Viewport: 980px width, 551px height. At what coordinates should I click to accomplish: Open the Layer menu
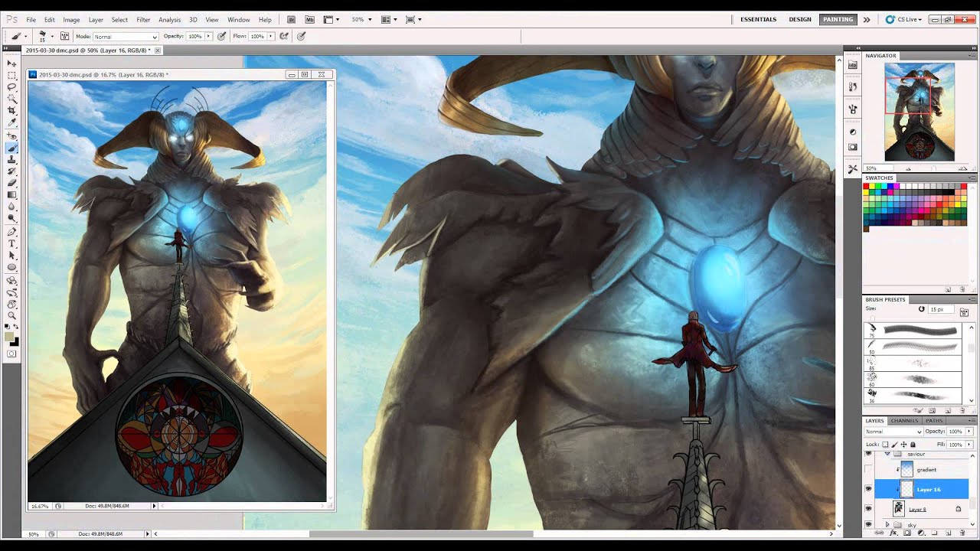[96, 19]
